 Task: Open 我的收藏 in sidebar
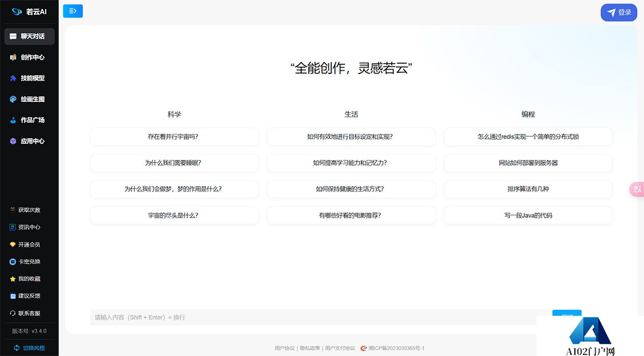pyautogui.click(x=30, y=279)
